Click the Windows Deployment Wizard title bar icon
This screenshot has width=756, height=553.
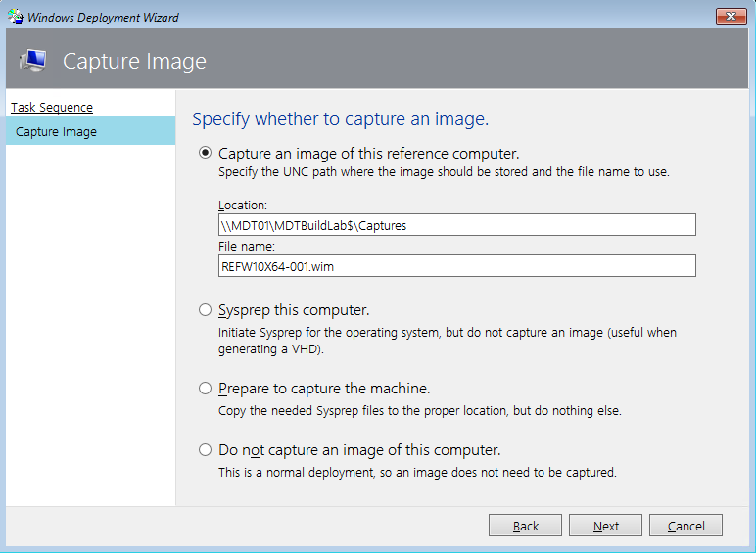(x=15, y=16)
